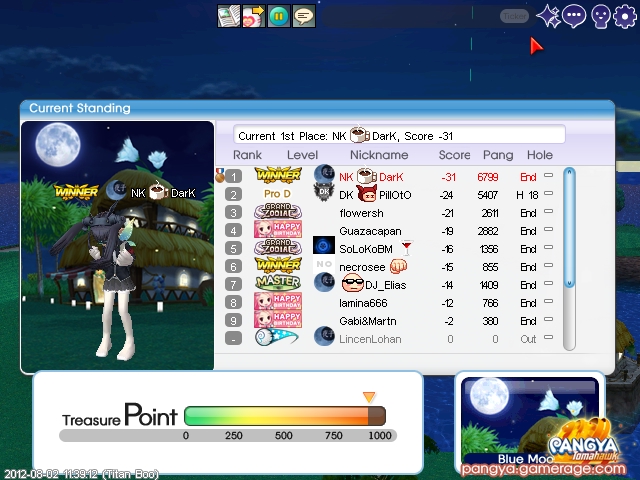Sort standings by Rank column
The height and width of the screenshot is (480, 640).
pyautogui.click(x=247, y=155)
